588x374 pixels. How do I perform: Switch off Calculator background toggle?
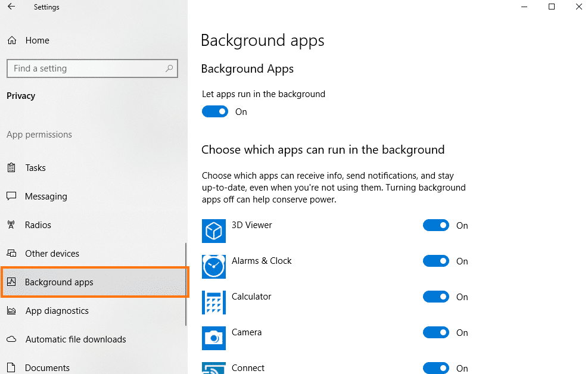[435, 297]
